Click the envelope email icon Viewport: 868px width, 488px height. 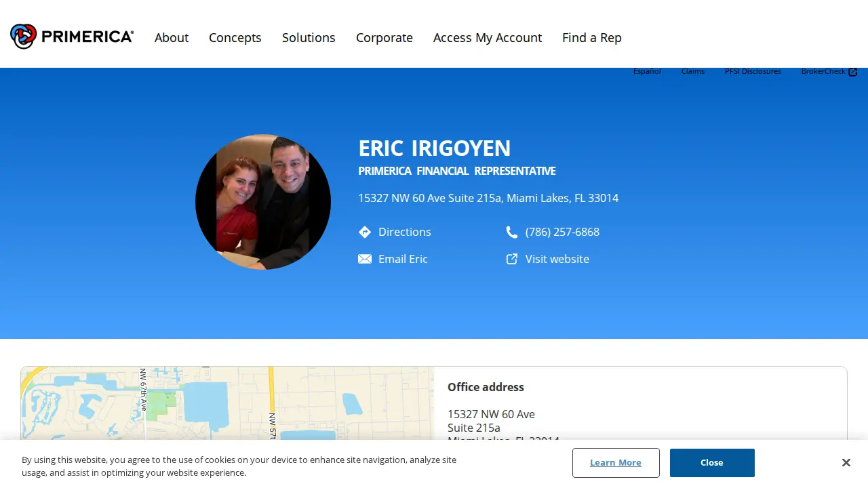pyautogui.click(x=365, y=259)
